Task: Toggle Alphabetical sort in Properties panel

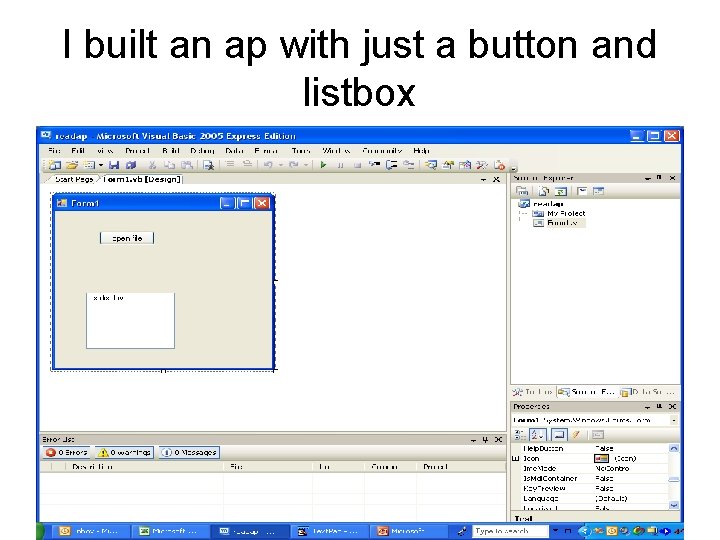Action: [x=537, y=434]
